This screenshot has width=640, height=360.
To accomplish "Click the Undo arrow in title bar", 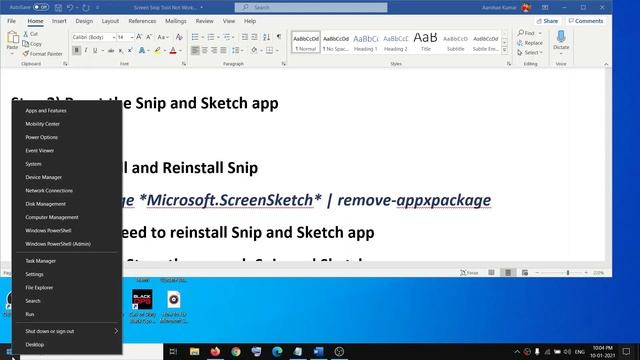I will (70, 7).
